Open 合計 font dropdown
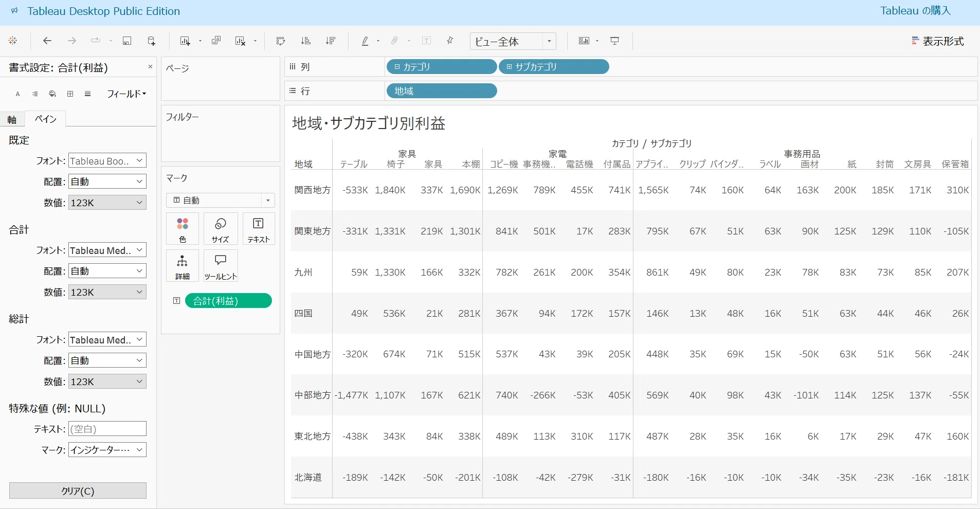980x509 pixels. [107, 250]
